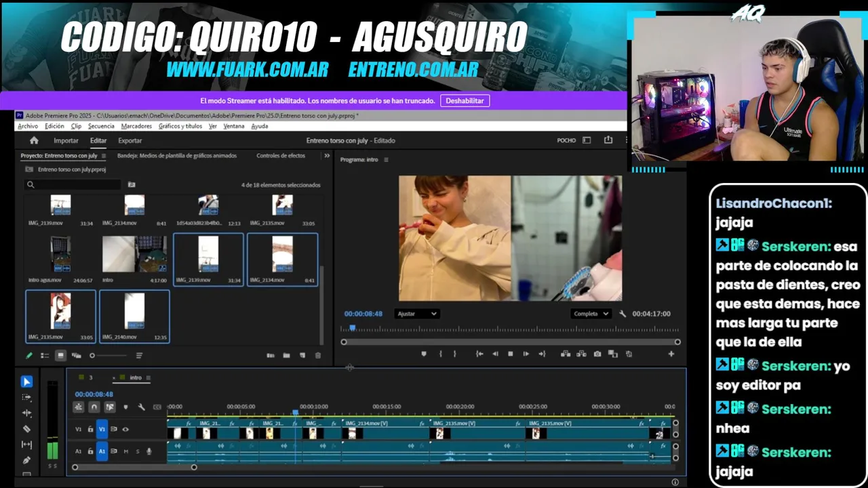Select the Ripple Edit tool
868x488 pixels.
point(26,413)
